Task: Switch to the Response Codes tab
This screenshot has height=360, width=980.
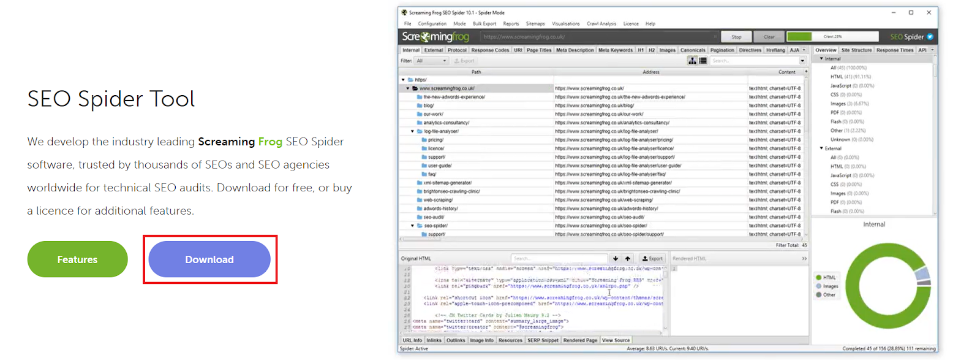Action: click(x=490, y=50)
